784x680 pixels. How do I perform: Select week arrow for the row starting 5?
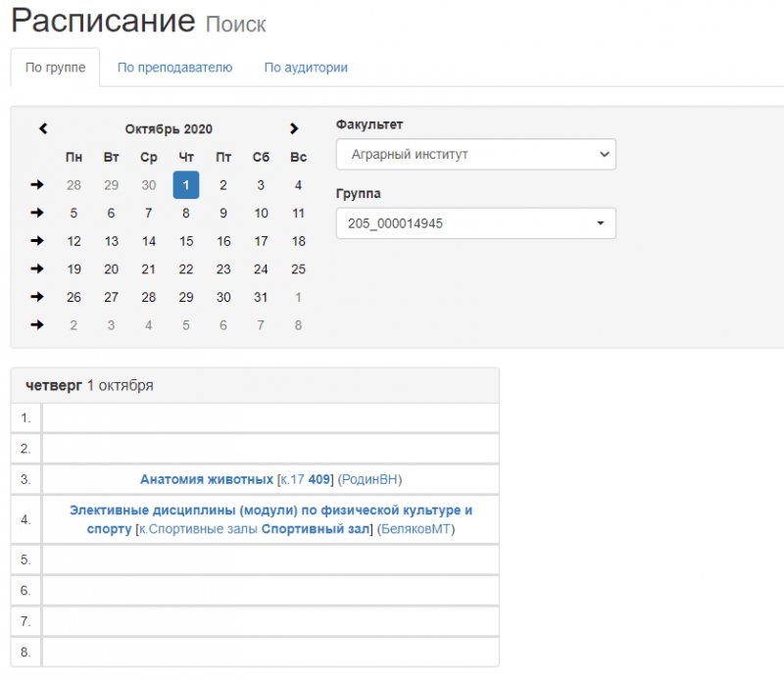tap(37, 213)
